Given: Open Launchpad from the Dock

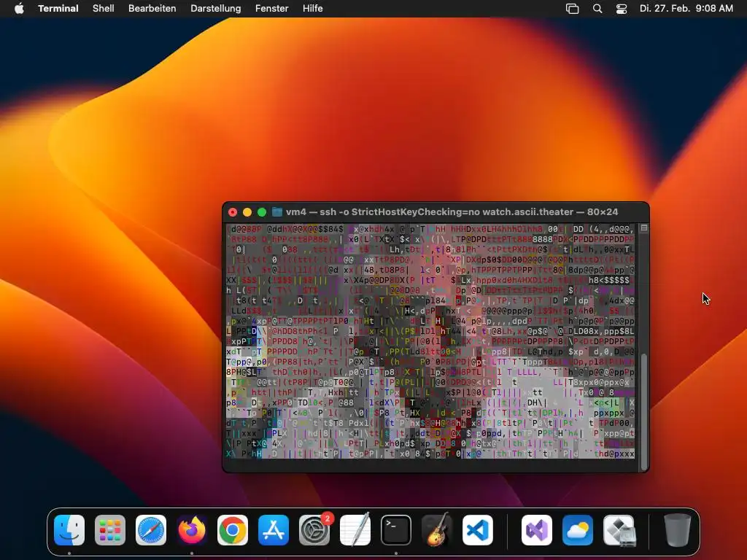Looking at the screenshot, I should 110,530.
